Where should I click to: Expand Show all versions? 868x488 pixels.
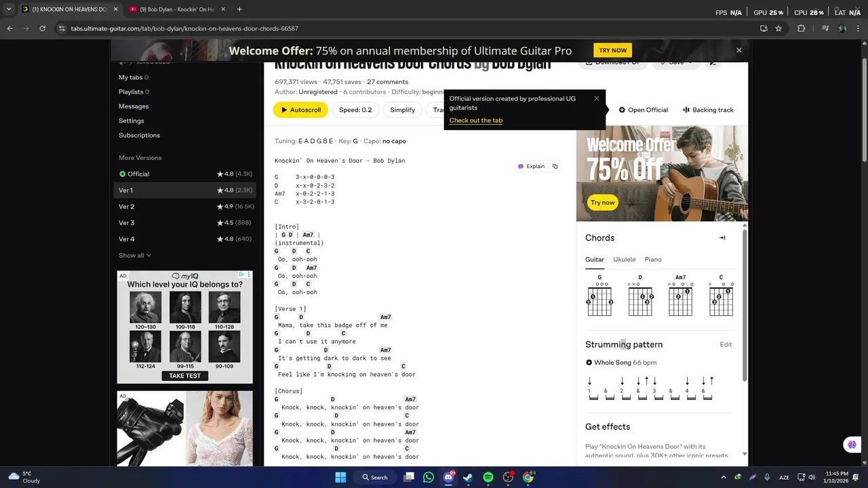[x=135, y=256]
